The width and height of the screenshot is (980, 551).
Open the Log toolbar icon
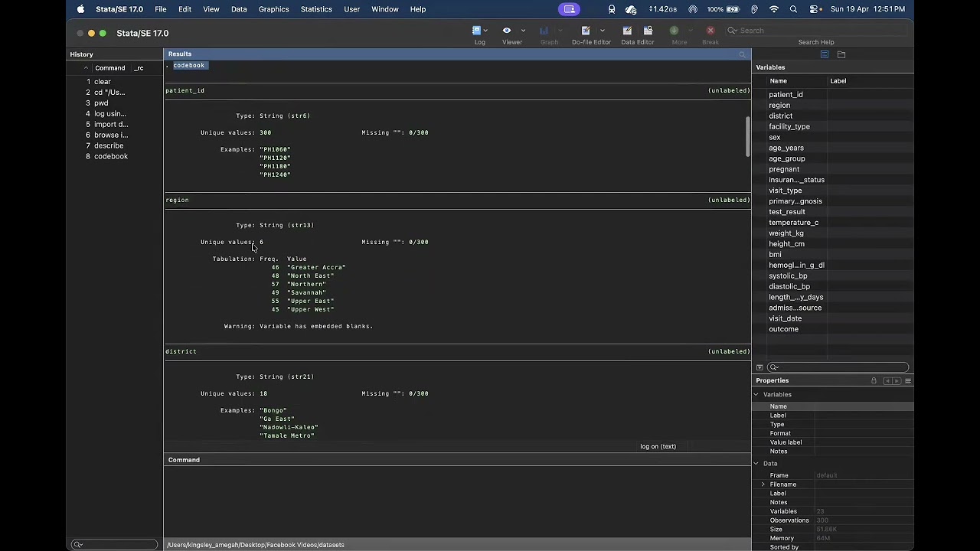point(476,31)
